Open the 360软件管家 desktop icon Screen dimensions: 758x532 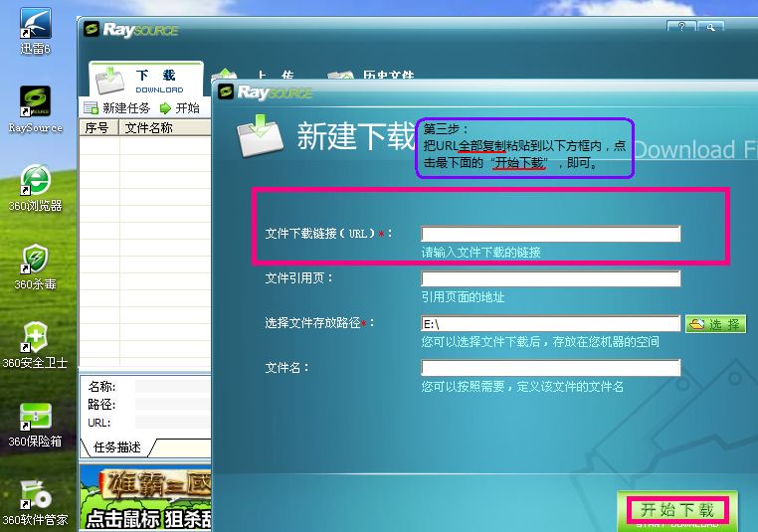point(35,502)
